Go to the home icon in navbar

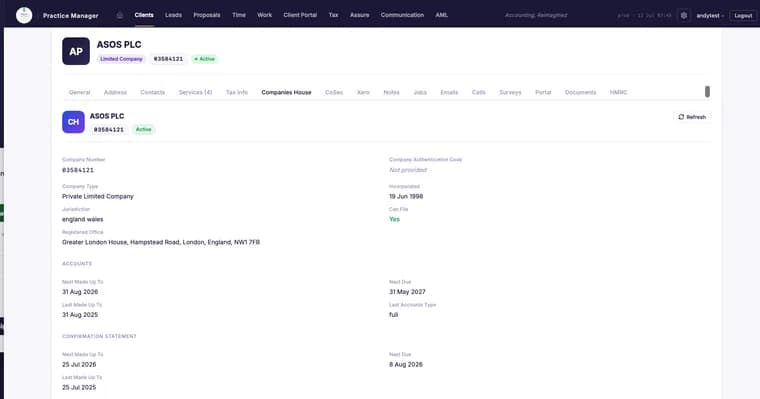click(x=120, y=15)
